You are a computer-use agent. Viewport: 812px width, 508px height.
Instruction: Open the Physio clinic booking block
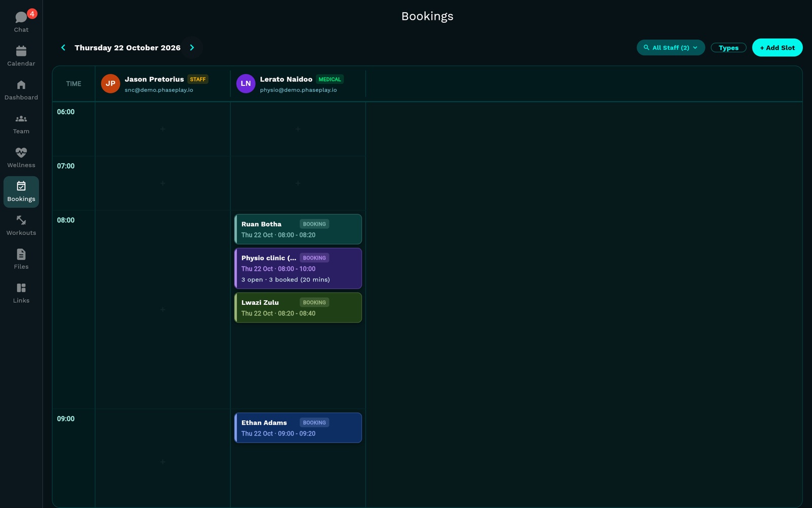click(298, 268)
